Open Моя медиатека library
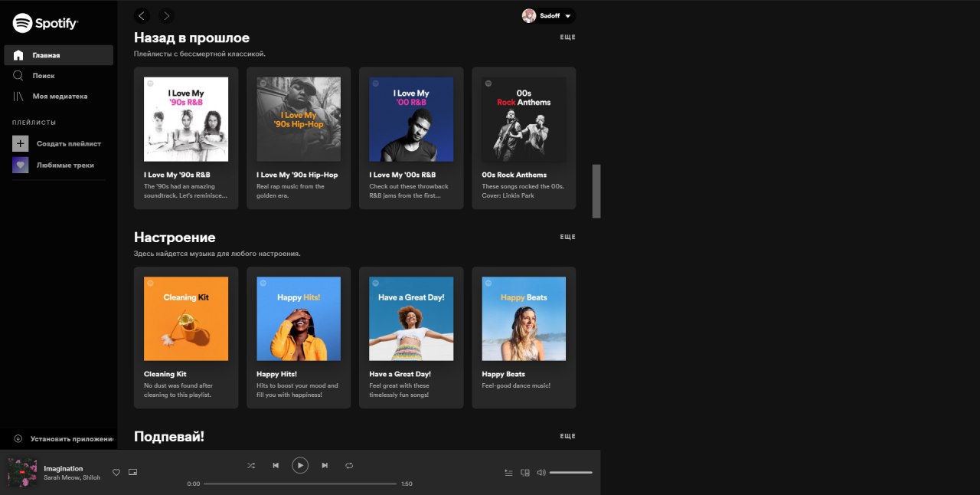This screenshot has height=495, width=980. (x=58, y=97)
